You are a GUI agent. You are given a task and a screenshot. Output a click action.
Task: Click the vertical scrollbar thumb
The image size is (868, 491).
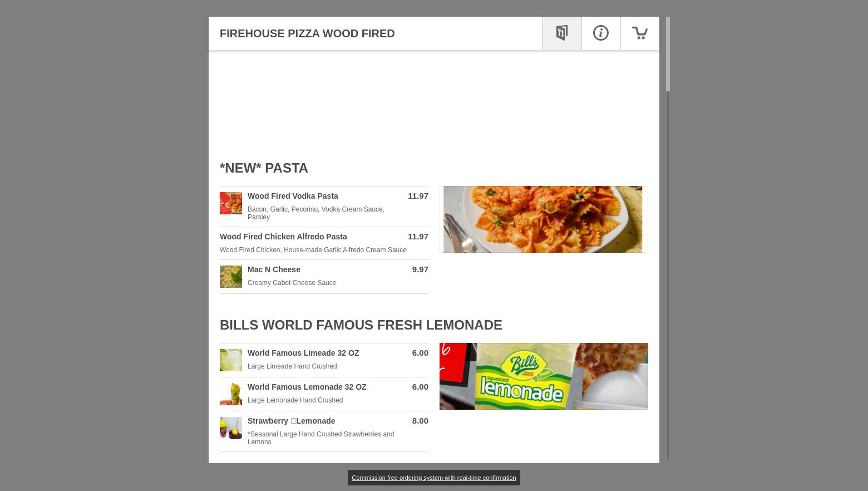pos(668,54)
